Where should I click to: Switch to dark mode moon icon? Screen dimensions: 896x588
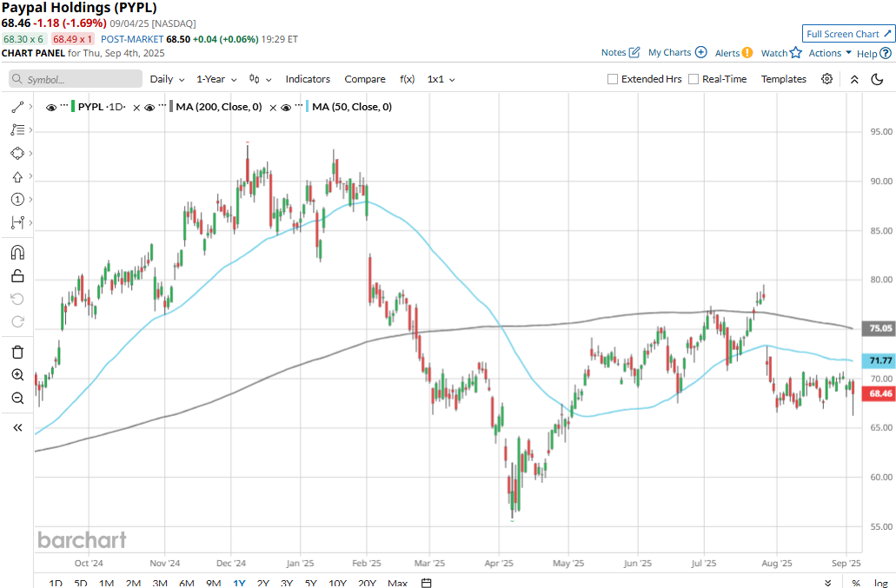(877, 79)
